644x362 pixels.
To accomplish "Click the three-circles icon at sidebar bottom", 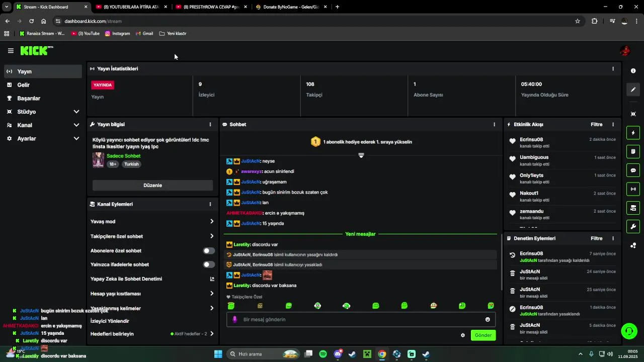I will [x=633, y=245].
